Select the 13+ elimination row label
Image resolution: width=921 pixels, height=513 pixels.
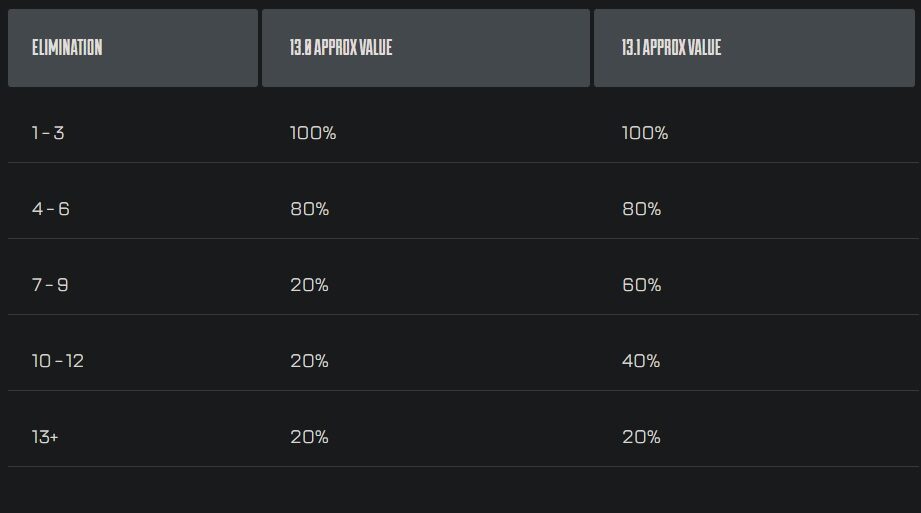point(45,437)
